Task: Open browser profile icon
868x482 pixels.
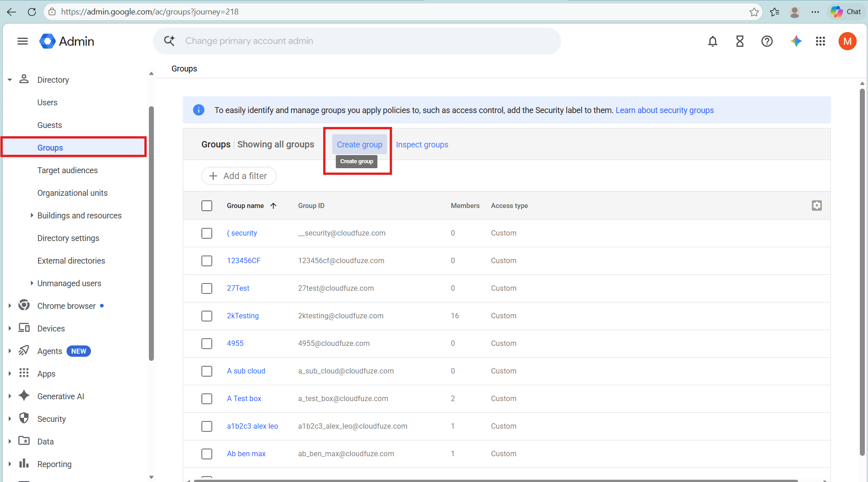Action: click(x=795, y=12)
